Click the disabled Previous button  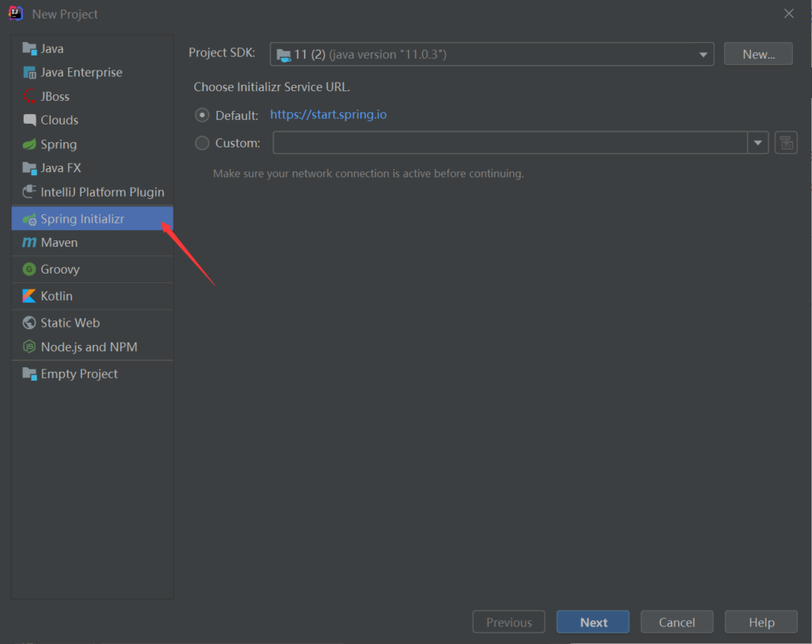pos(508,622)
